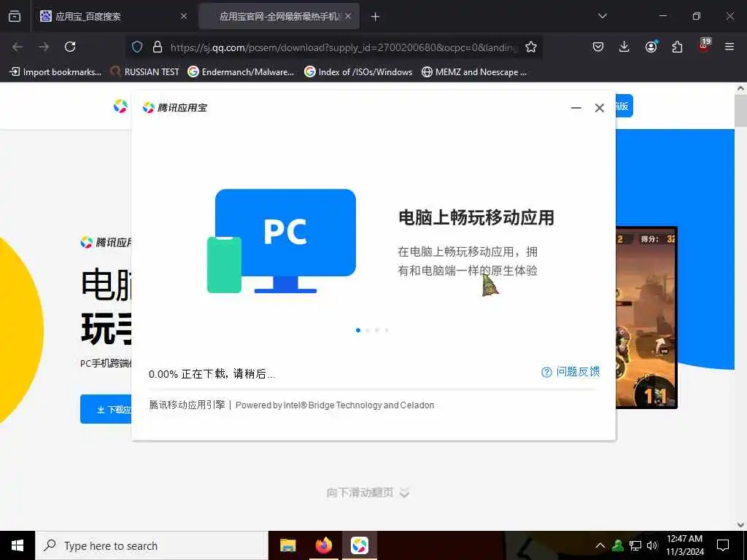Image resolution: width=747 pixels, height=560 pixels.
Task: Bookmark this page with the star
Action: point(531,47)
